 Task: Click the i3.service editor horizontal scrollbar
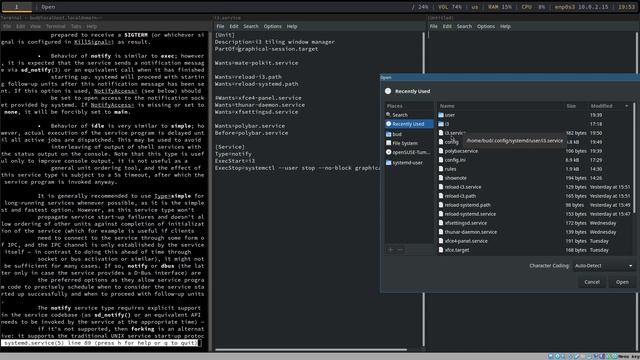coord(311,349)
